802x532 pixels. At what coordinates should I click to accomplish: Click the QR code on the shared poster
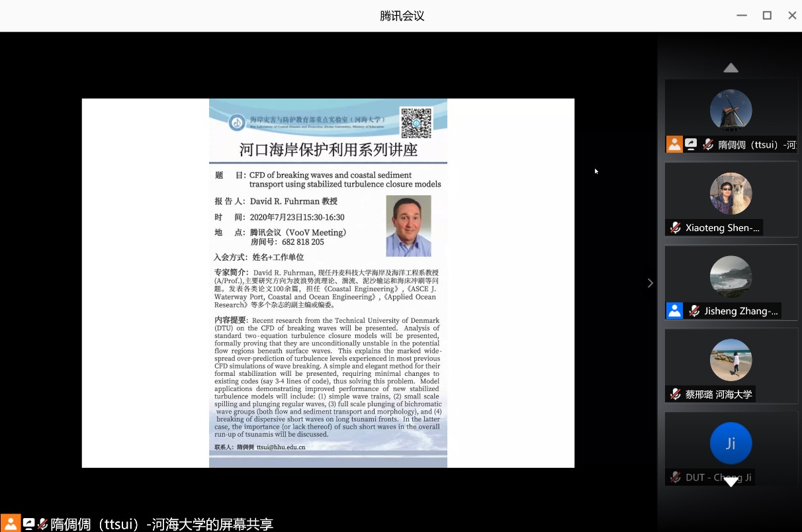(416, 122)
